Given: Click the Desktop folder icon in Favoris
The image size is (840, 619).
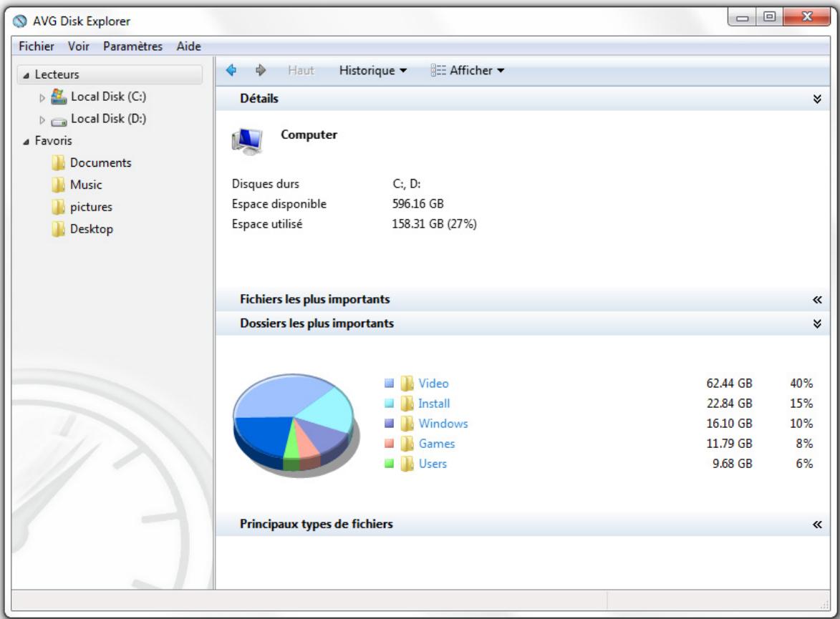Looking at the screenshot, I should pyautogui.click(x=59, y=229).
